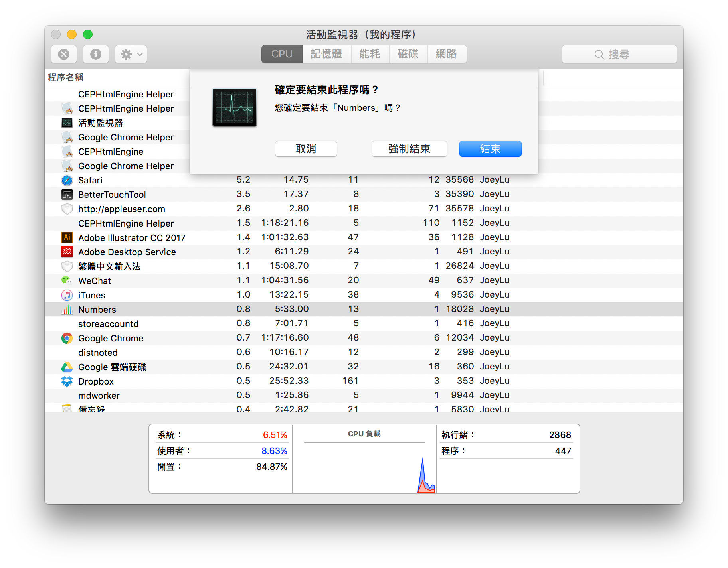Open the gear action dropdown menu
Screen dimensions: 728x568
coord(131,54)
